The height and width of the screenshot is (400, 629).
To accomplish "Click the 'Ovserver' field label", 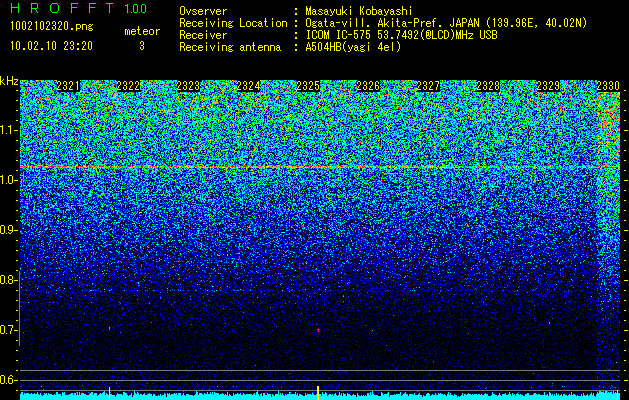I will click(203, 11).
